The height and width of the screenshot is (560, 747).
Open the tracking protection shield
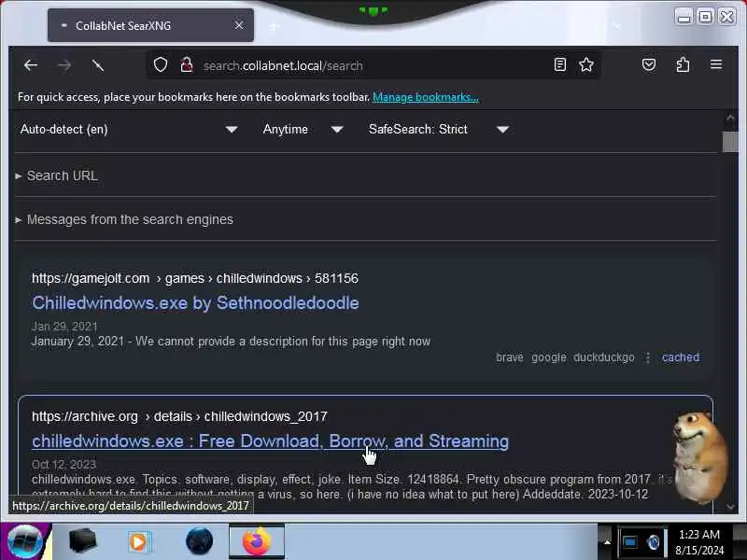click(x=161, y=64)
